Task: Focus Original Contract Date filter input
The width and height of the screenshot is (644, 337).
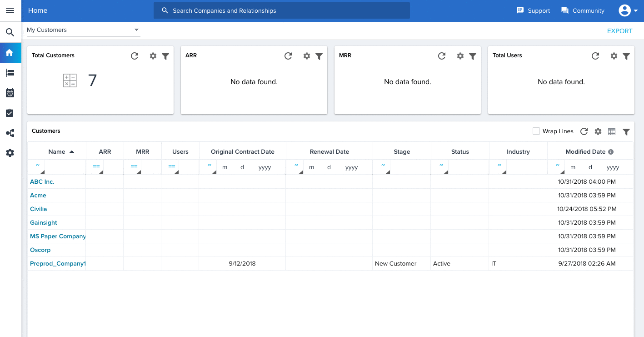Action: click(x=251, y=167)
